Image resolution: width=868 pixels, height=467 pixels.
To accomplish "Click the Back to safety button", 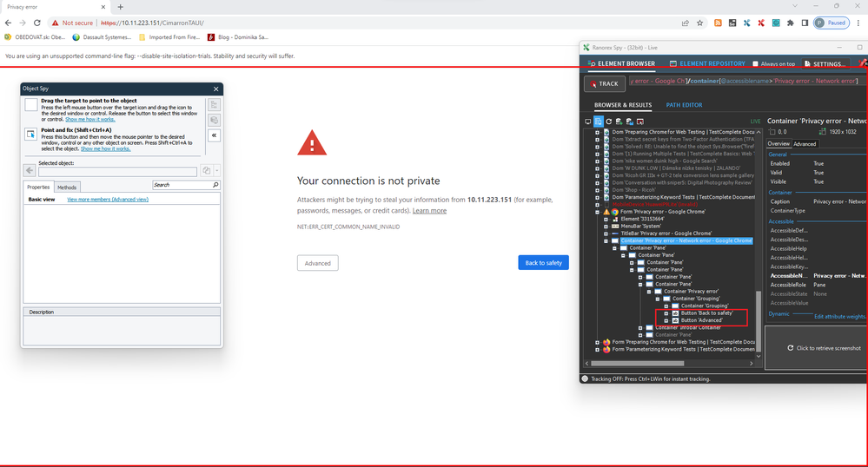I will pyautogui.click(x=543, y=263).
